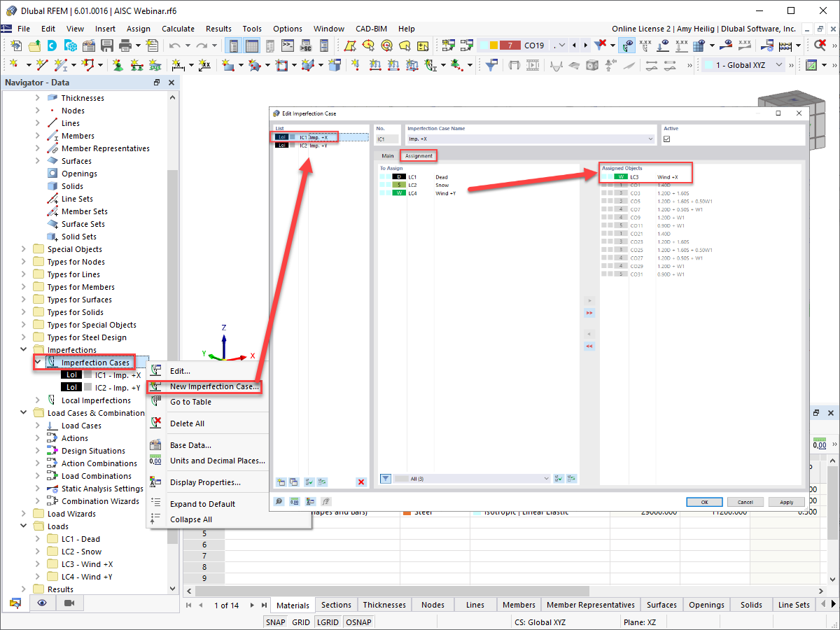Click the filter icon below To Assign list
This screenshot has width=840, height=630.
(x=386, y=479)
